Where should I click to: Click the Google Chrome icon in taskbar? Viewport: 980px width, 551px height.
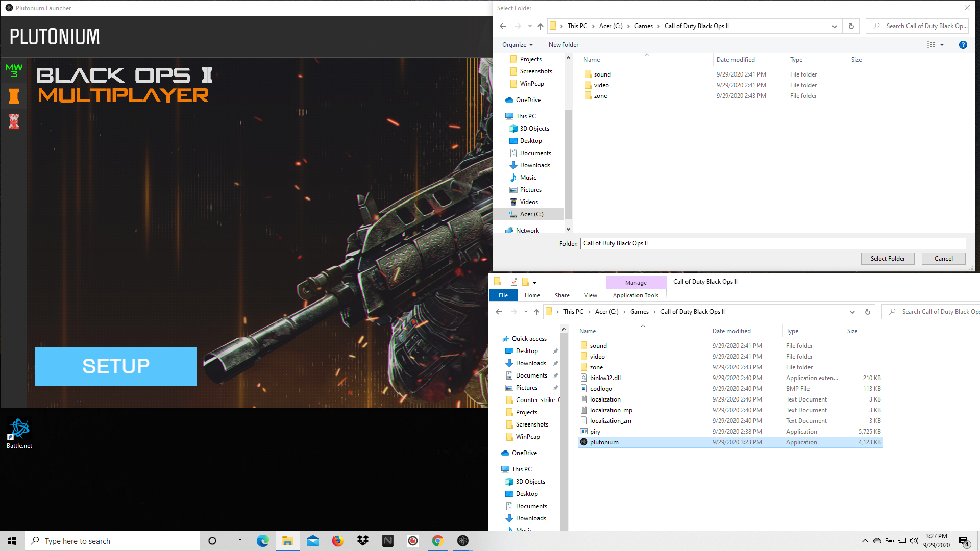point(437,541)
